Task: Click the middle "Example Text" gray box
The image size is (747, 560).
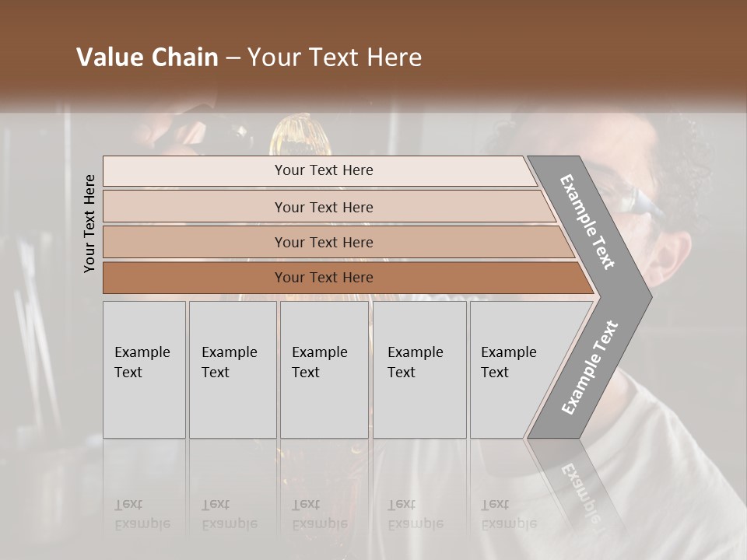Action: point(324,369)
